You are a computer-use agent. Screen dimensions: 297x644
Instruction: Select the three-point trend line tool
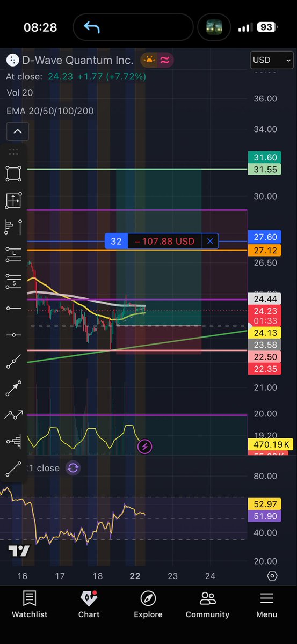13,361
